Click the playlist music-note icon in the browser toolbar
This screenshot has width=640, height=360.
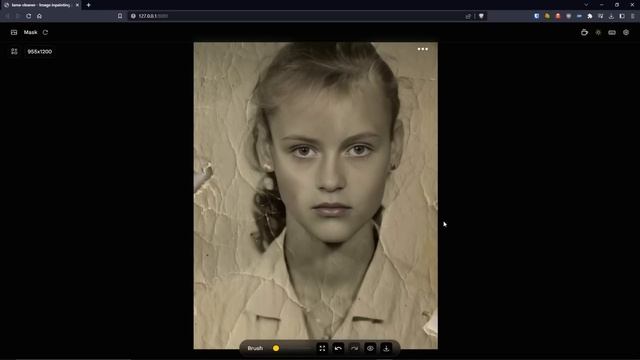click(600, 16)
